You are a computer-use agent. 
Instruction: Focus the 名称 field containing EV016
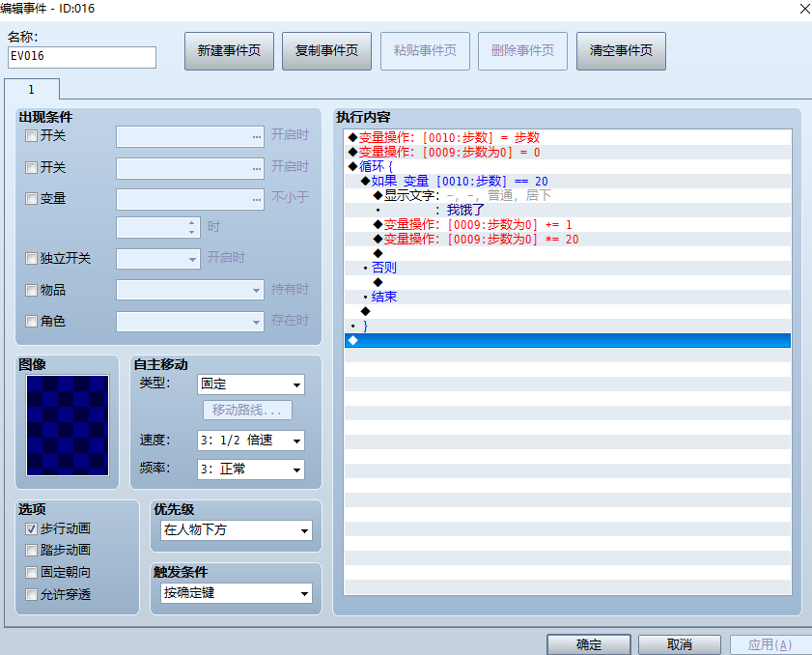[82, 57]
